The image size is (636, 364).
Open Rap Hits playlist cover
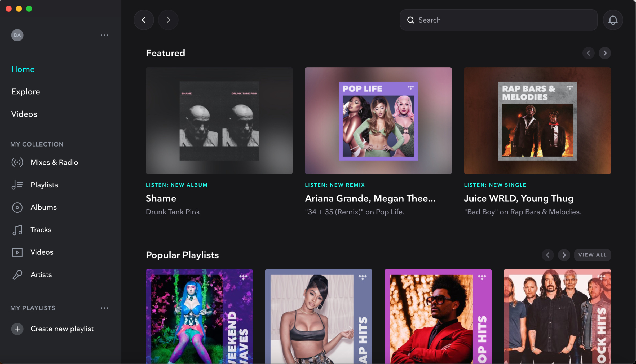(319, 317)
